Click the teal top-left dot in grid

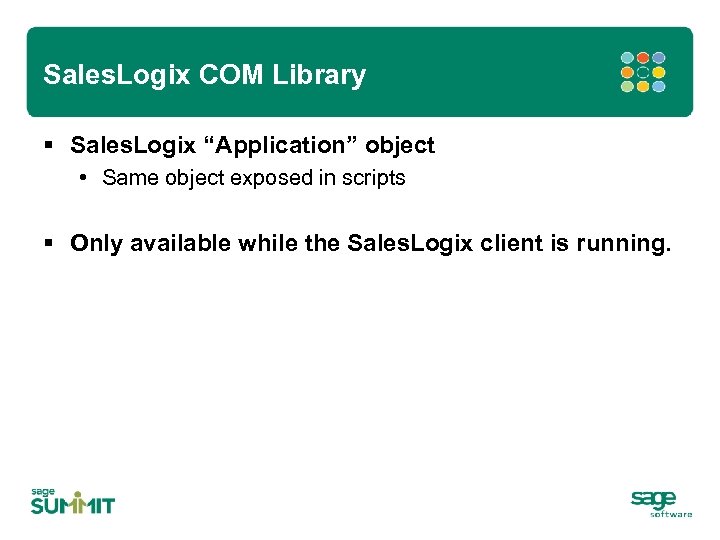pos(627,58)
